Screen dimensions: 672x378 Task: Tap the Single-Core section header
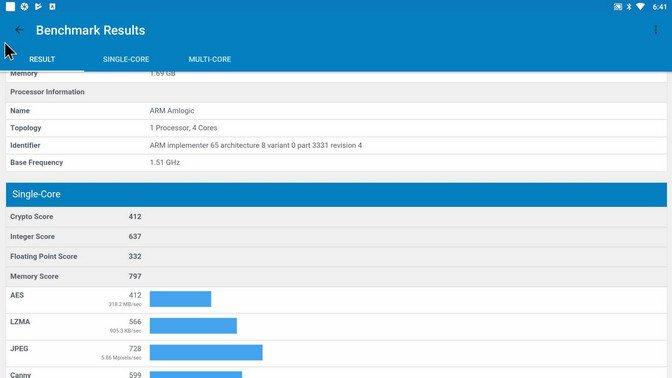pos(336,194)
